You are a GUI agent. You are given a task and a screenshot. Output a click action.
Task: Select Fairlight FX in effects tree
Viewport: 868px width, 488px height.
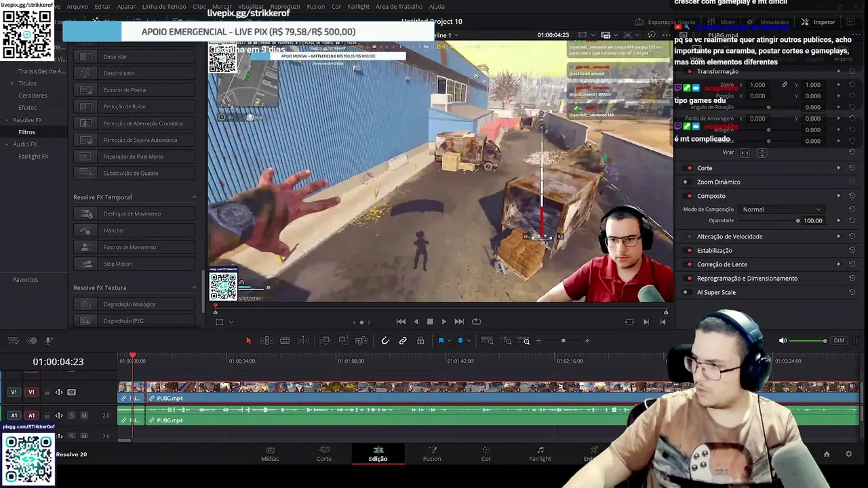pyautogui.click(x=33, y=157)
